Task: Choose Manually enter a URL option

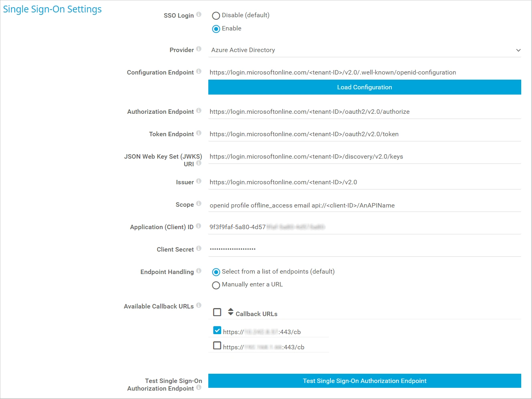Action: coord(216,285)
